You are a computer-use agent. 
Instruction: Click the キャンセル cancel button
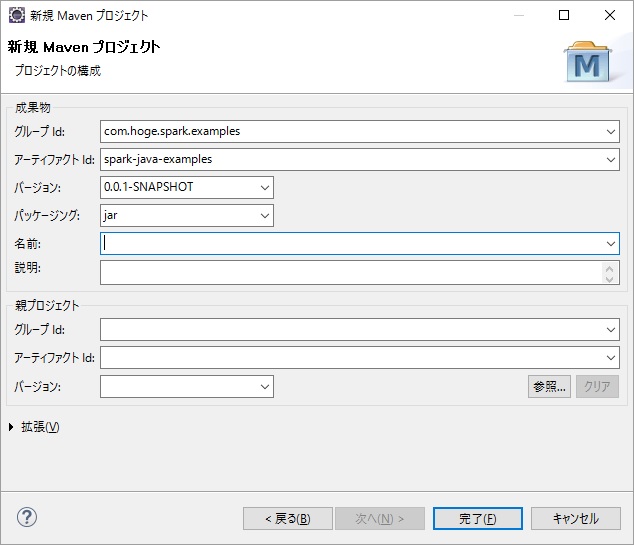[x=576, y=518]
